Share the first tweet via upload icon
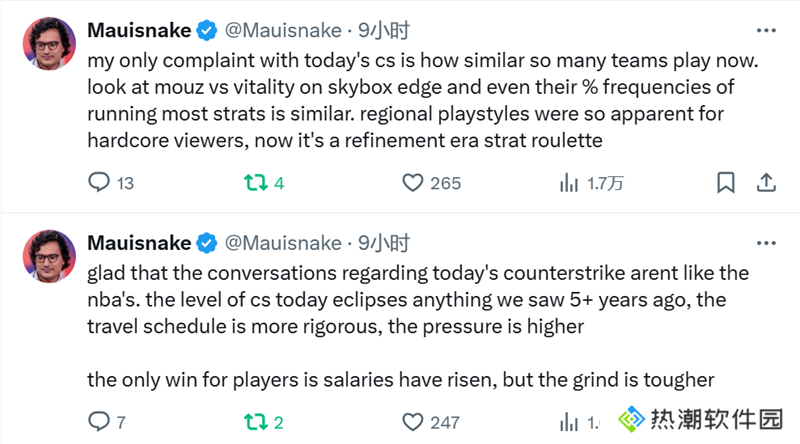 (x=766, y=183)
